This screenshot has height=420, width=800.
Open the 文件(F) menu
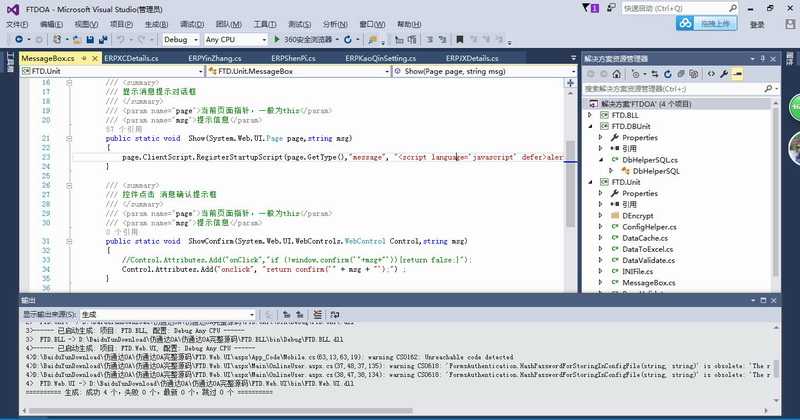17,24
